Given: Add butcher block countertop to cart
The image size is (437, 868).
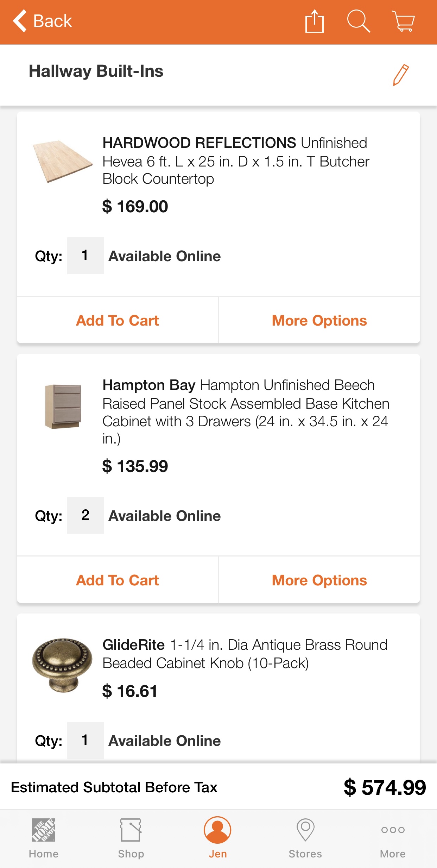Looking at the screenshot, I should pyautogui.click(x=118, y=321).
